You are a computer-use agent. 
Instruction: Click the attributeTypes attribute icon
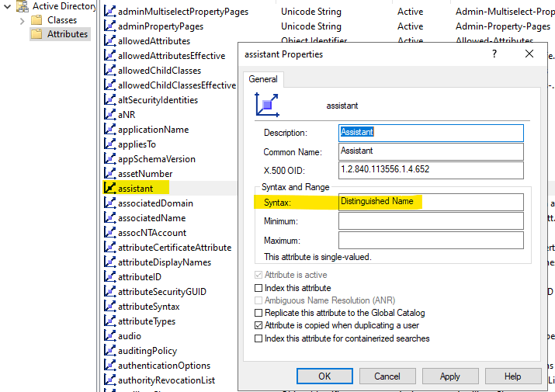coord(109,321)
